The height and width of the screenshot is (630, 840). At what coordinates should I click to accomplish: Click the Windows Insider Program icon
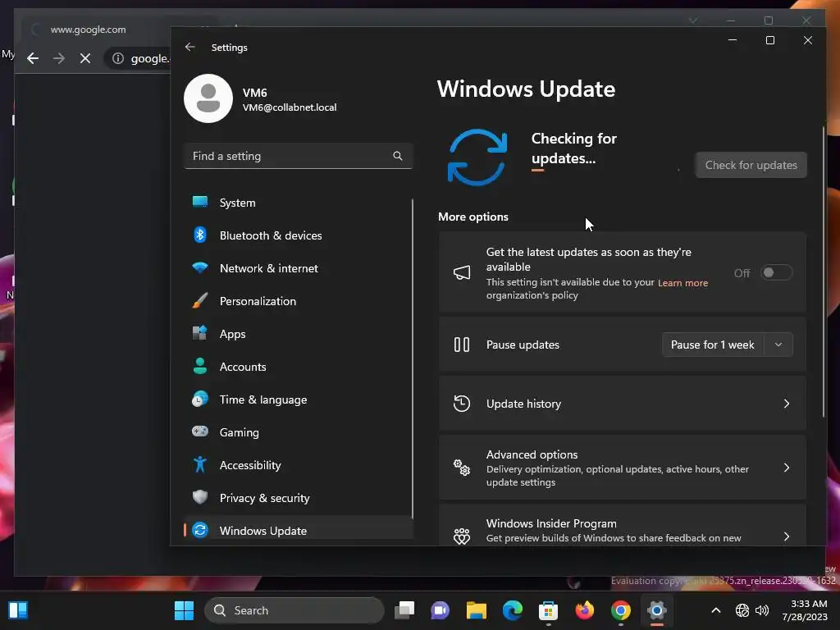tap(462, 536)
